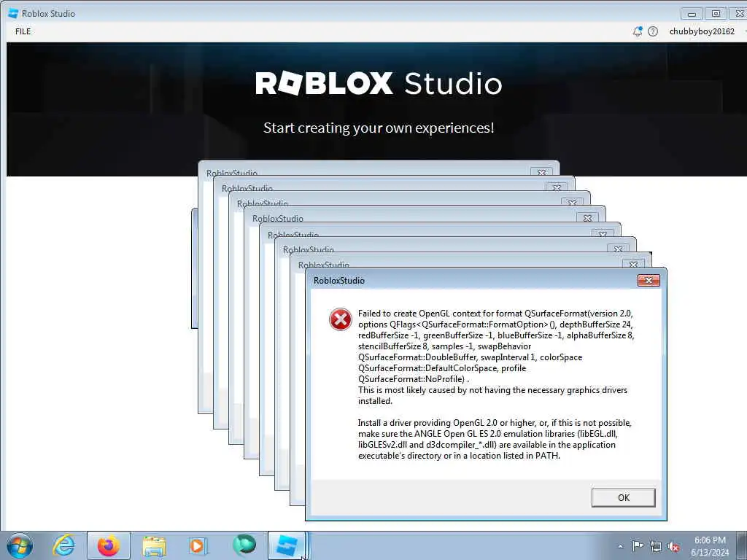Image resolution: width=747 pixels, height=560 pixels.
Task: Open the Action Center flag icon
Action: (638, 545)
